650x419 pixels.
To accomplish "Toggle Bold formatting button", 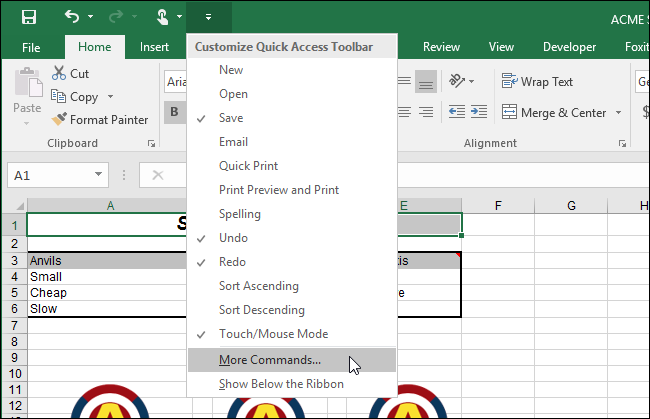I will [175, 111].
